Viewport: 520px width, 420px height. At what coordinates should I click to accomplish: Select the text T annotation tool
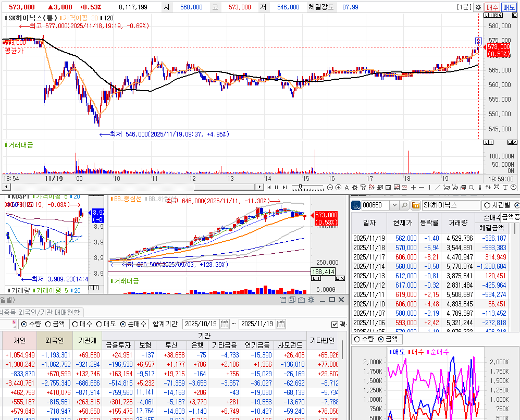click(x=505, y=188)
